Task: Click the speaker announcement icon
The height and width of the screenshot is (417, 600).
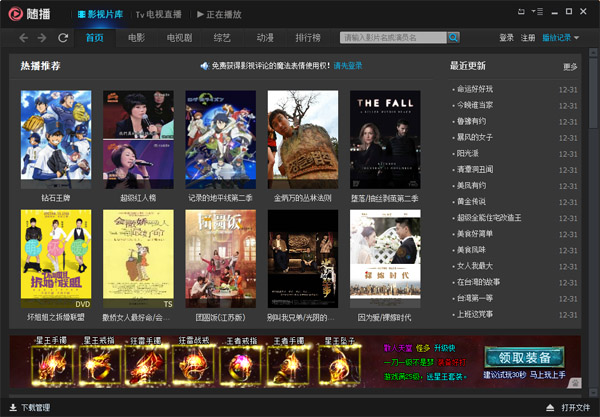Action: [204, 66]
